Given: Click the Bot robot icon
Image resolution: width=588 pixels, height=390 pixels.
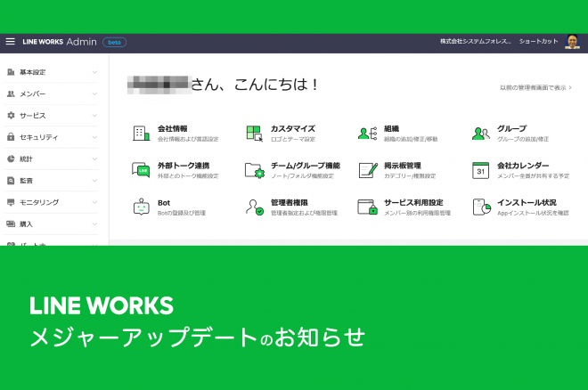Looking at the screenshot, I should point(142,207).
